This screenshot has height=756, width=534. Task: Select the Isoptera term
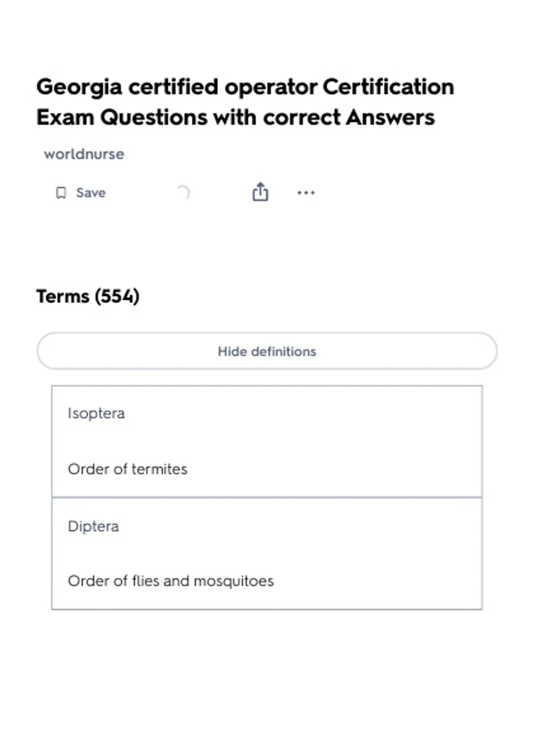click(x=96, y=413)
